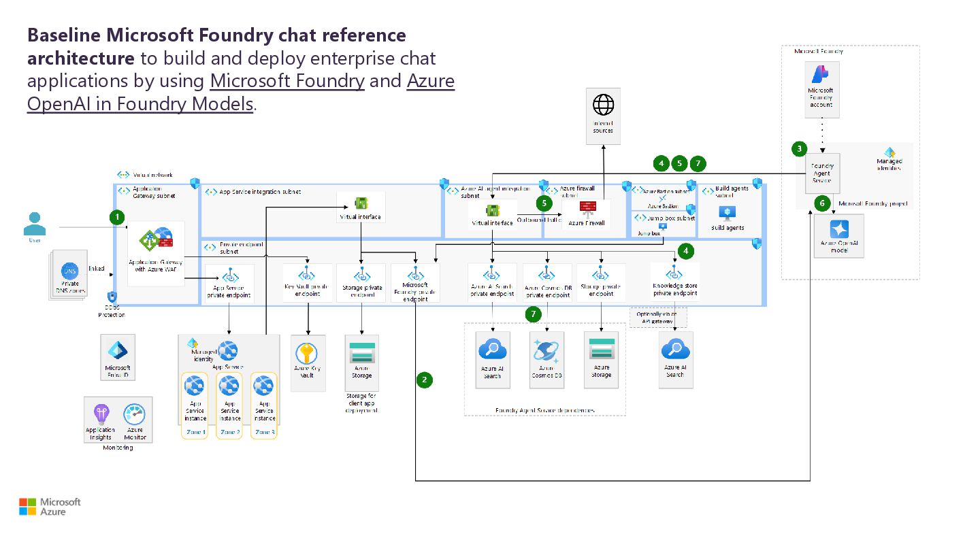Click the DDoS Protection shield icon
The width and height of the screenshot is (980, 551).
pos(112,297)
